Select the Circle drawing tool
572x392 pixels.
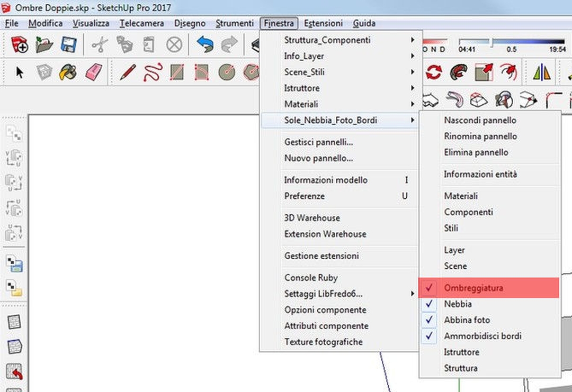(227, 72)
